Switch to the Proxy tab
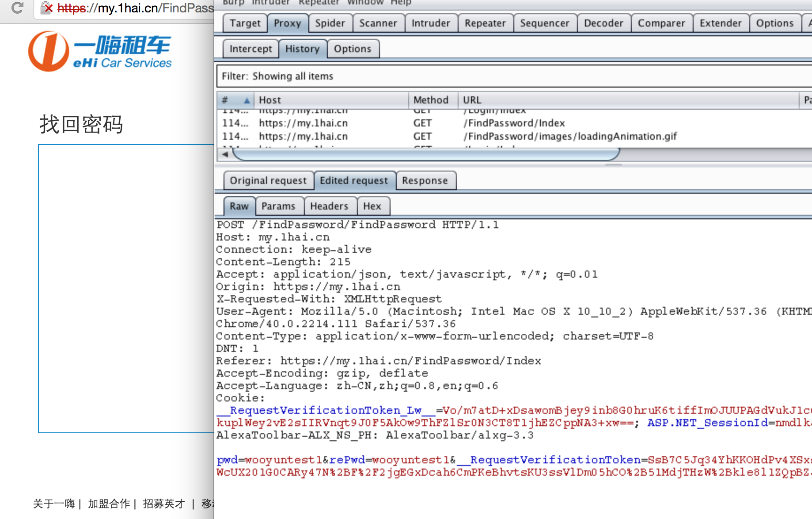The image size is (812, 519). pos(288,23)
